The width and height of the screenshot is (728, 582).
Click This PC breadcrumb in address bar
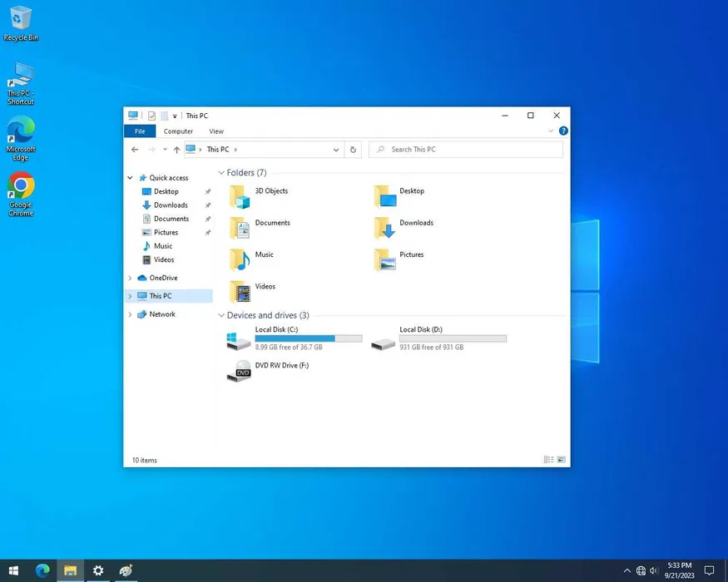pos(218,150)
